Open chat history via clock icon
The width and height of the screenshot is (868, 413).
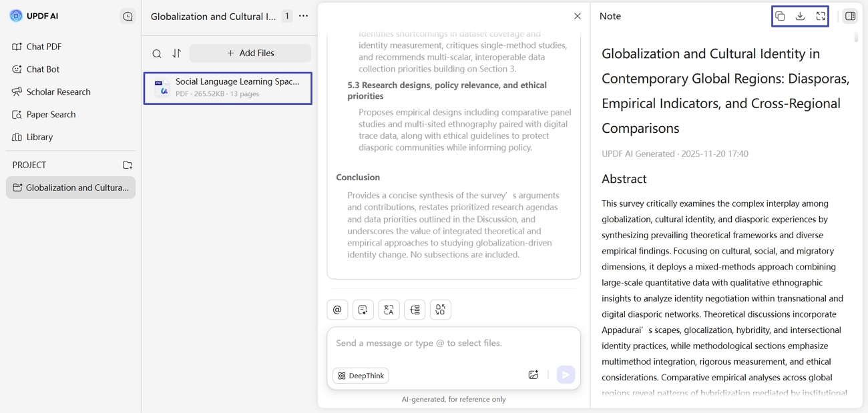128,16
